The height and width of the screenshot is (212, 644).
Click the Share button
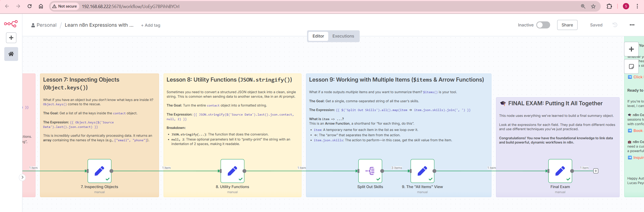pos(567,25)
